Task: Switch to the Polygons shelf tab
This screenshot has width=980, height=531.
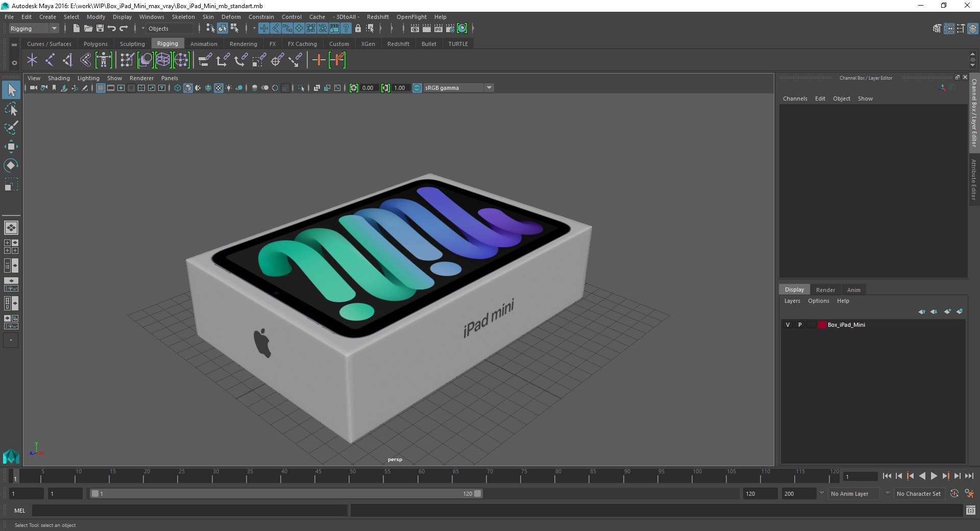Action: [95, 44]
